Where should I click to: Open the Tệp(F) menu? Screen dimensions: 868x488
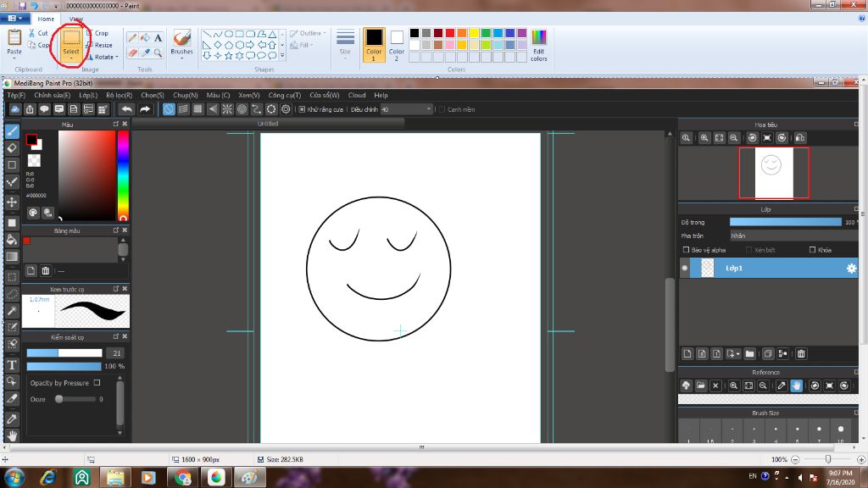(16, 95)
